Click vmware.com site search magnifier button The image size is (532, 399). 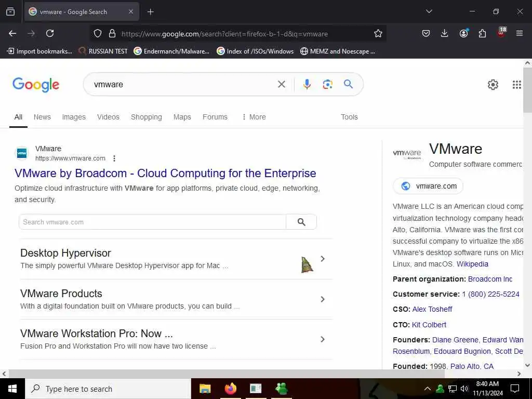pos(301,222)
